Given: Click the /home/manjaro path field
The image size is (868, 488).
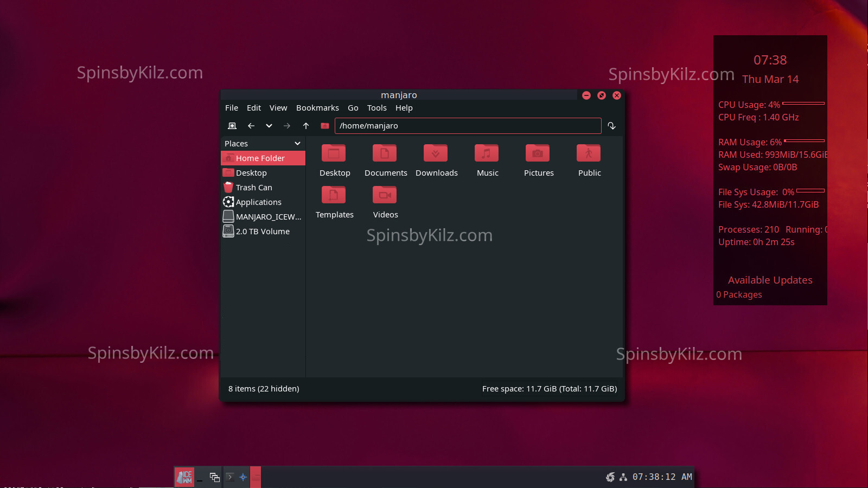Looking at the screenshot, I should click(468, 126).
